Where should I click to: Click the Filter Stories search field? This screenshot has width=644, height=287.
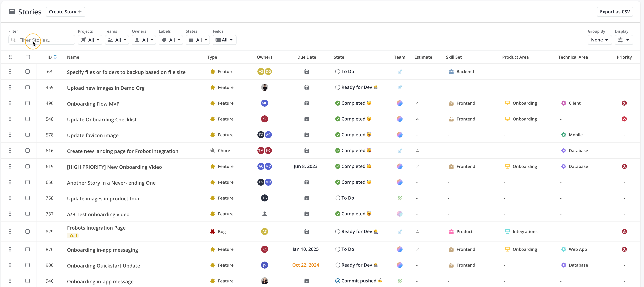(x=42, y=40)
